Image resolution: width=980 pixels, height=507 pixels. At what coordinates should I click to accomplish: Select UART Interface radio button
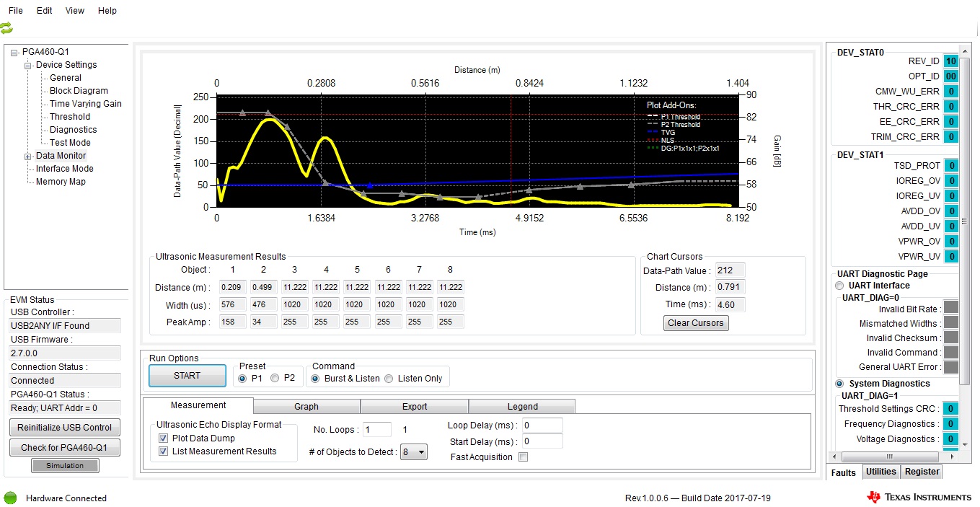pos(839,286)
